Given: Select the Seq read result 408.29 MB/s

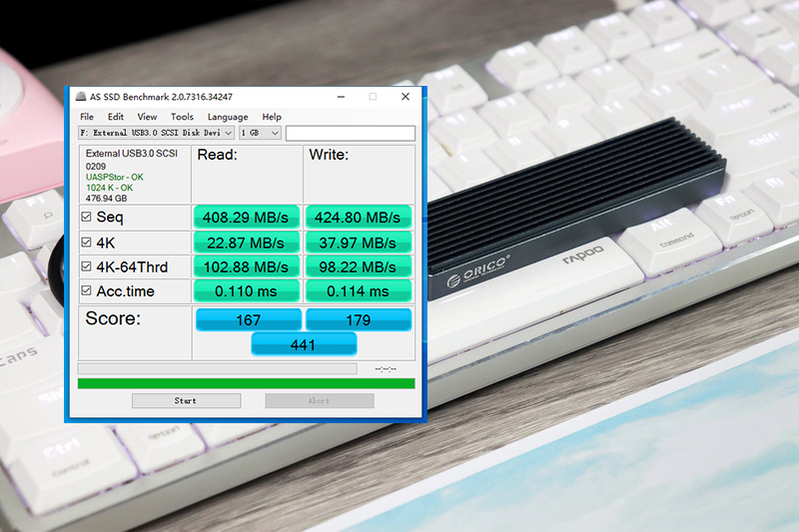Looking at the screenshot, I should (x=246, y=218).
